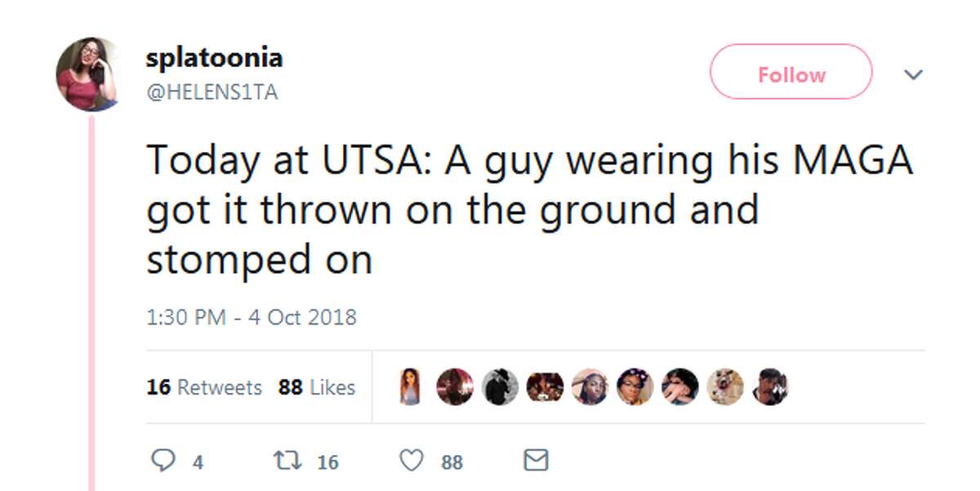Expand the caret next to the Follow button
The image size is (980, 491).
[x=913, y=74]
